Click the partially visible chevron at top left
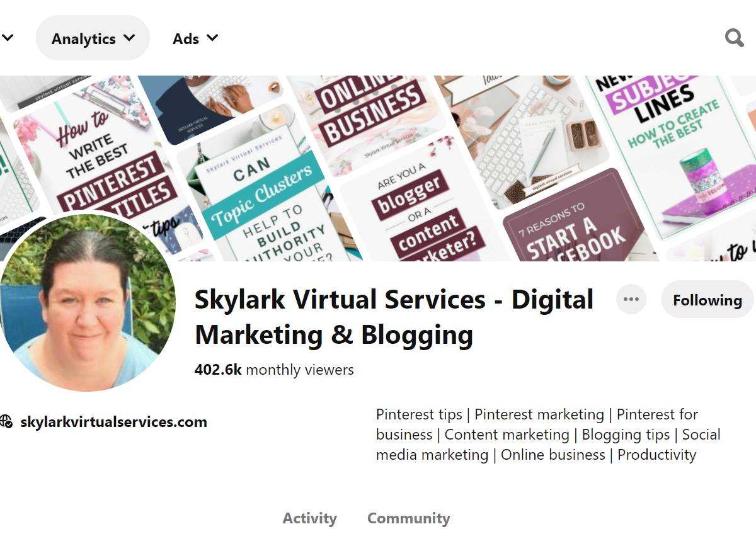 tap(8, 38)
